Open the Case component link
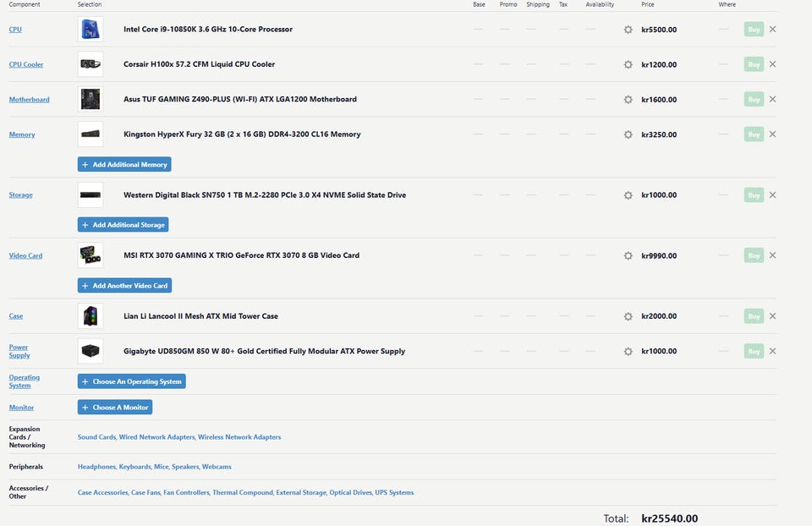 coord(15,316)
